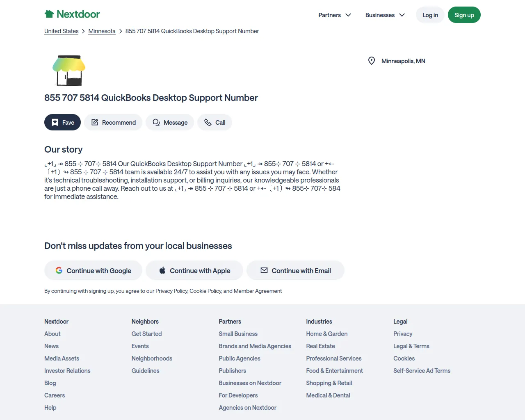Click the Recommend button label

pos(119,122)
